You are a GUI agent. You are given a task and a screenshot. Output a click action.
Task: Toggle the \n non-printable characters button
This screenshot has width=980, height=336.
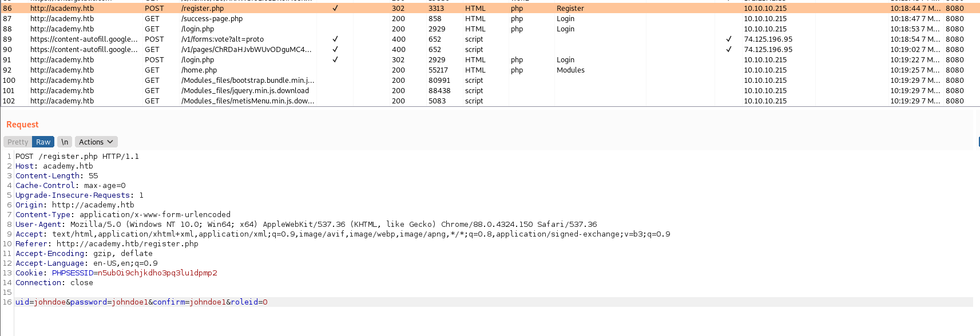65,142
